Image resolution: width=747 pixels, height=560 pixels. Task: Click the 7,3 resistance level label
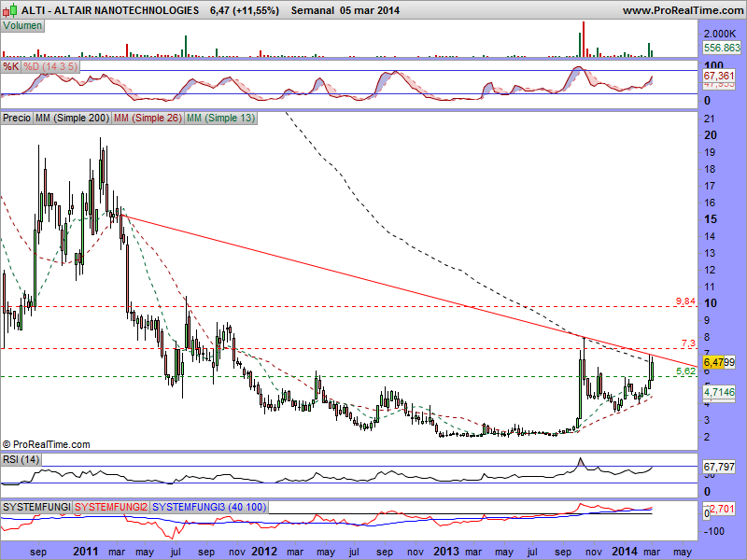688,343
